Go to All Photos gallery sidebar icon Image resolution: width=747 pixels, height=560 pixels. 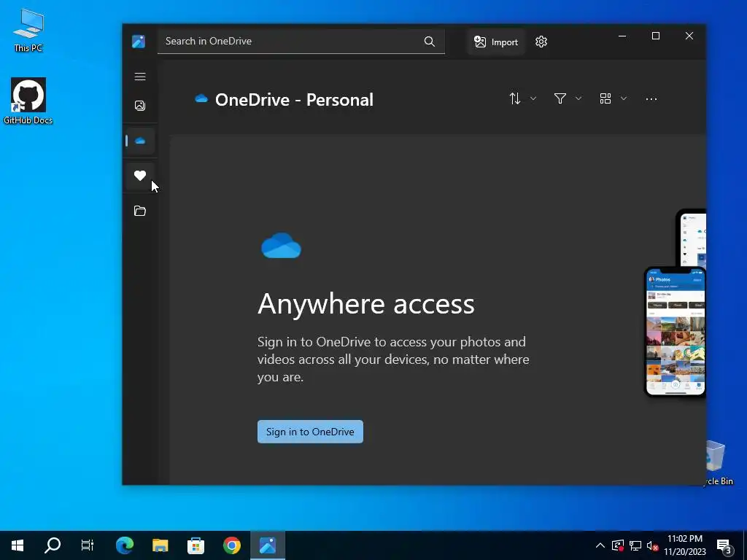140,106
